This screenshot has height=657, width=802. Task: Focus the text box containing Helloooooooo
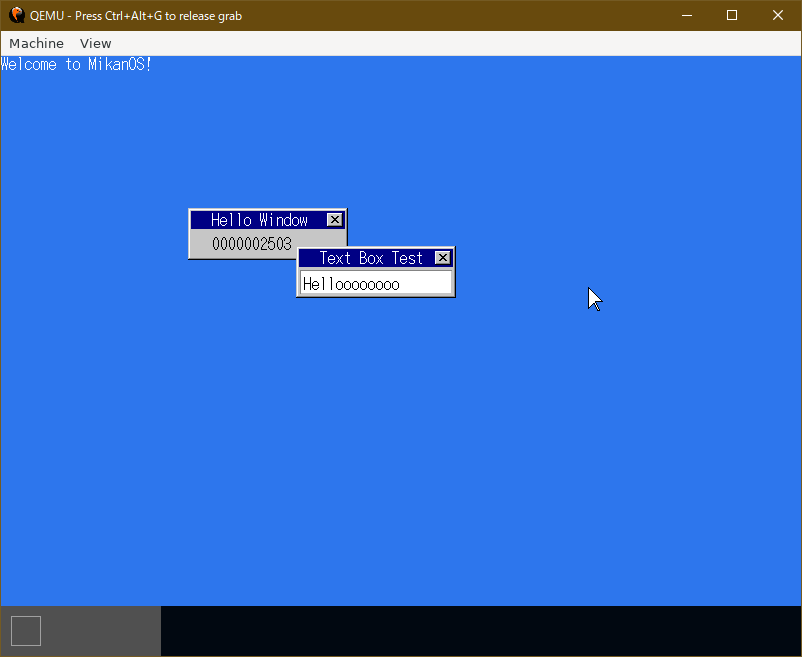376,283
